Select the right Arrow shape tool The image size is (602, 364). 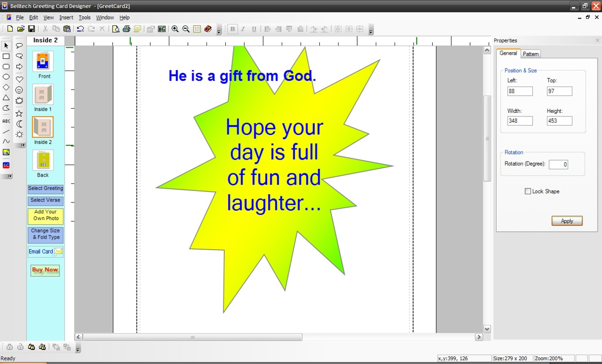pyautogui.click(x=19, y=66)
